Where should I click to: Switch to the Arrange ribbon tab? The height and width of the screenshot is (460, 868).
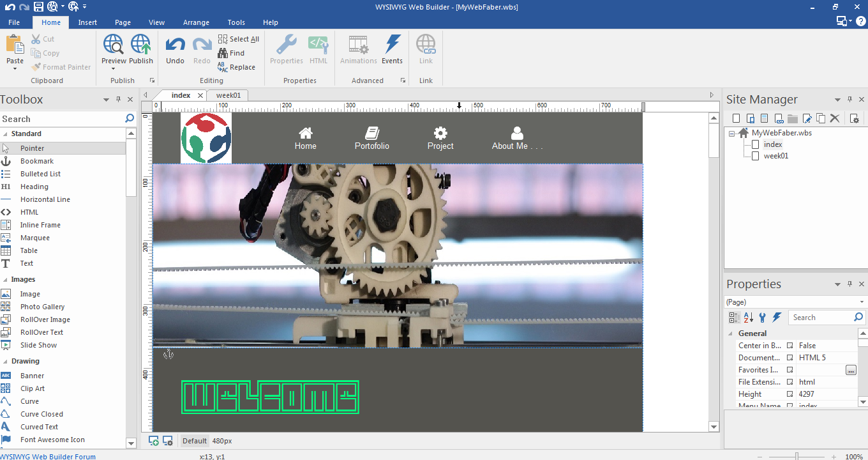[196, 22]
